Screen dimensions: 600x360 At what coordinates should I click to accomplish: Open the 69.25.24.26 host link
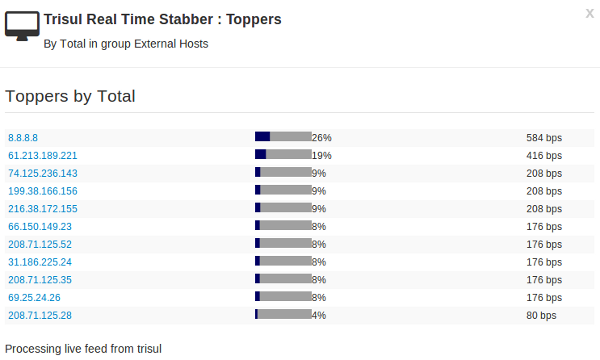tap(34, 297)
